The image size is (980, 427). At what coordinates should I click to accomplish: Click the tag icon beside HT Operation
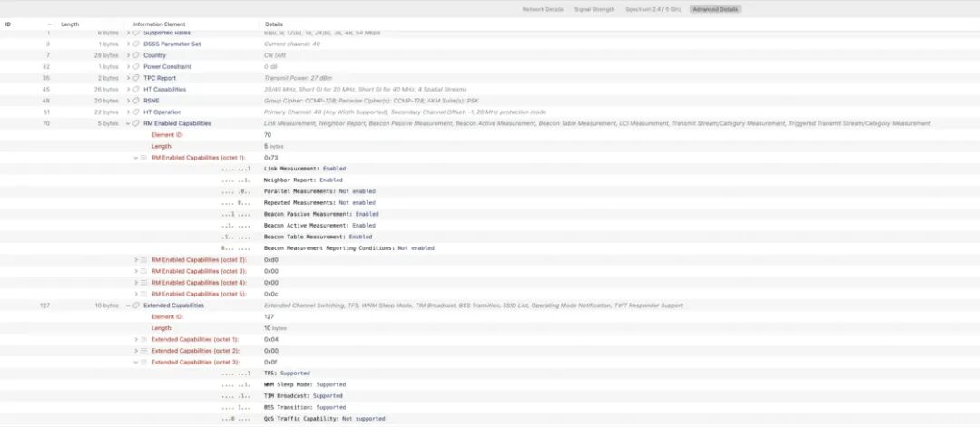click(135, 112)
